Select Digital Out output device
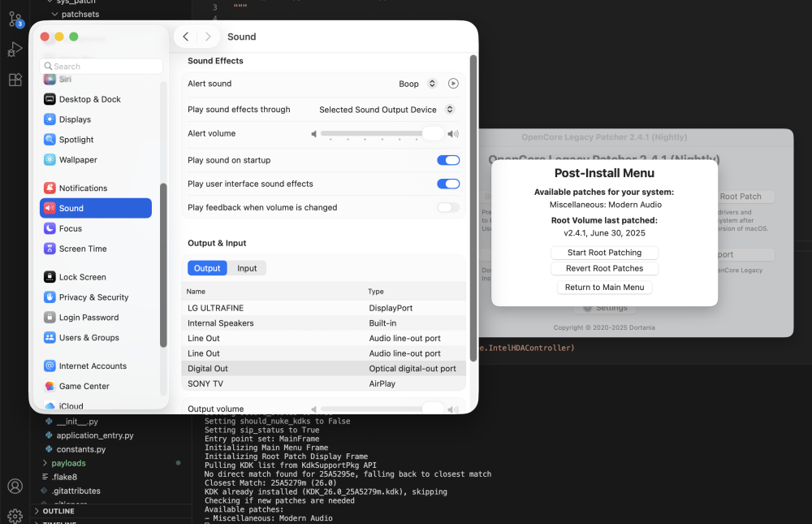Viewport: 812px width, 524px height. [x=324, y=369]
